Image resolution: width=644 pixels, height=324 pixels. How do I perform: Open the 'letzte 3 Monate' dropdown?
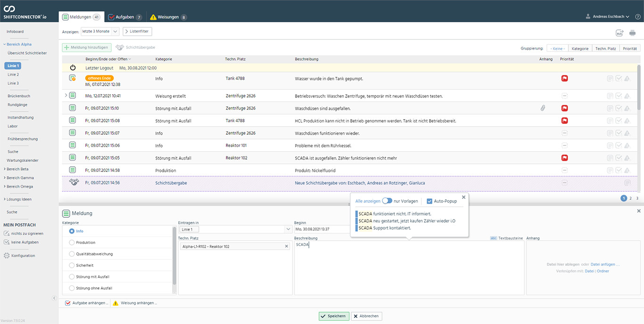(x=100, y=32)
